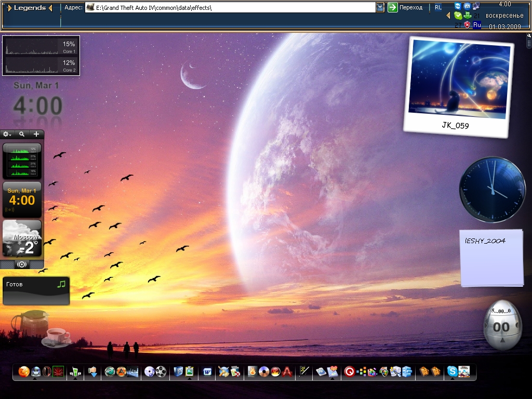This screenshot has width=532, height=399.
Task: Toggle the RL indicator in toolbar
Action: (x=438, y=7)
